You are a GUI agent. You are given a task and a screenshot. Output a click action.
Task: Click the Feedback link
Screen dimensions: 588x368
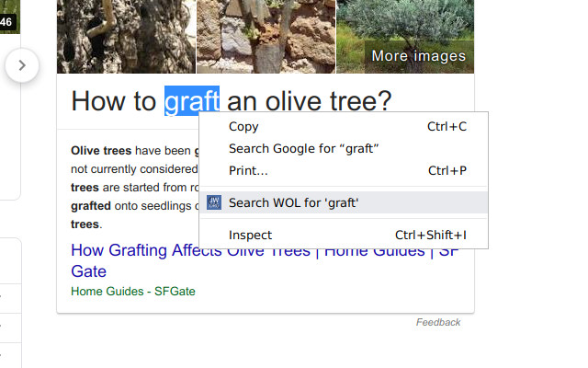(x=438, y=322)
